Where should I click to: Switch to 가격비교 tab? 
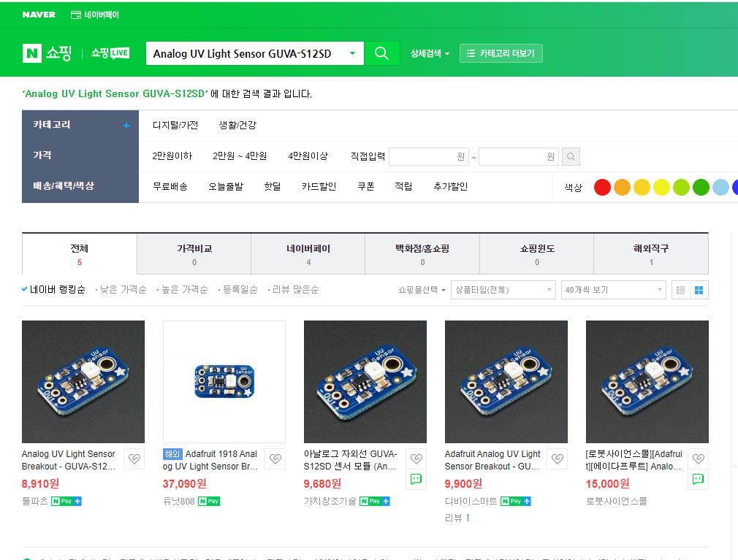[x=194, y=254]
